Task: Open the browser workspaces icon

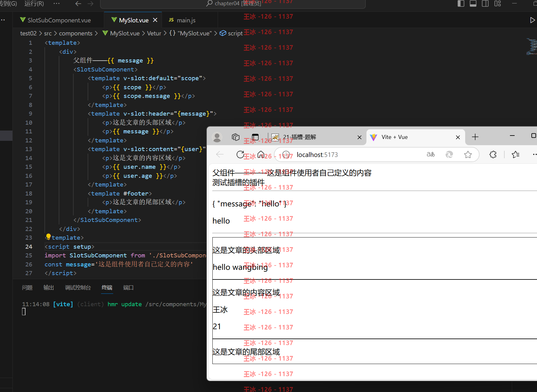Action: pyautogui.click(x=236, y=137)
